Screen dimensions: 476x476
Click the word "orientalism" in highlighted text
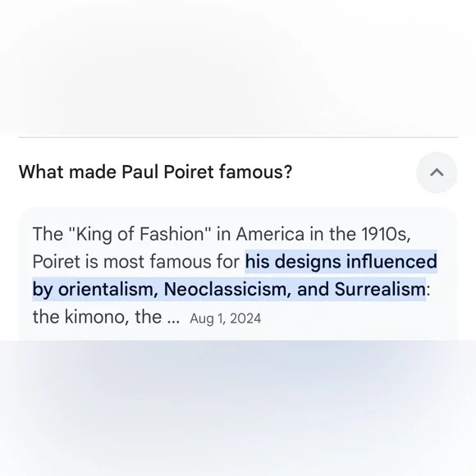tap(106, 289)
